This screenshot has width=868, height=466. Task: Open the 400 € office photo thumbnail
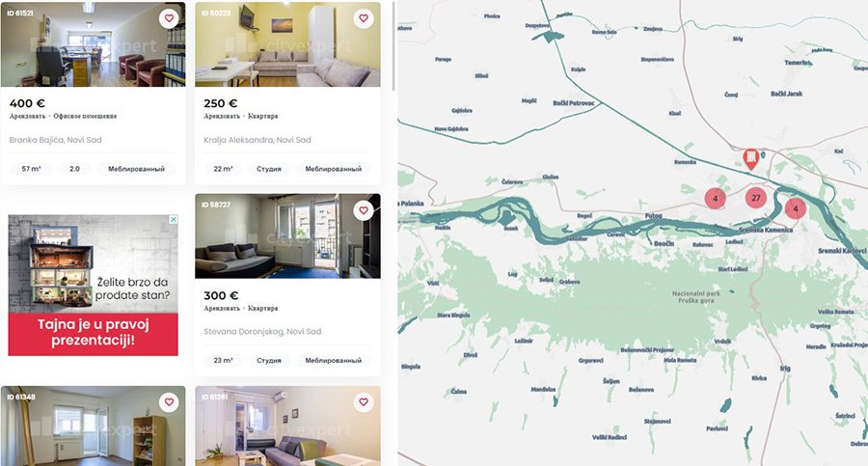click(93, 44)
